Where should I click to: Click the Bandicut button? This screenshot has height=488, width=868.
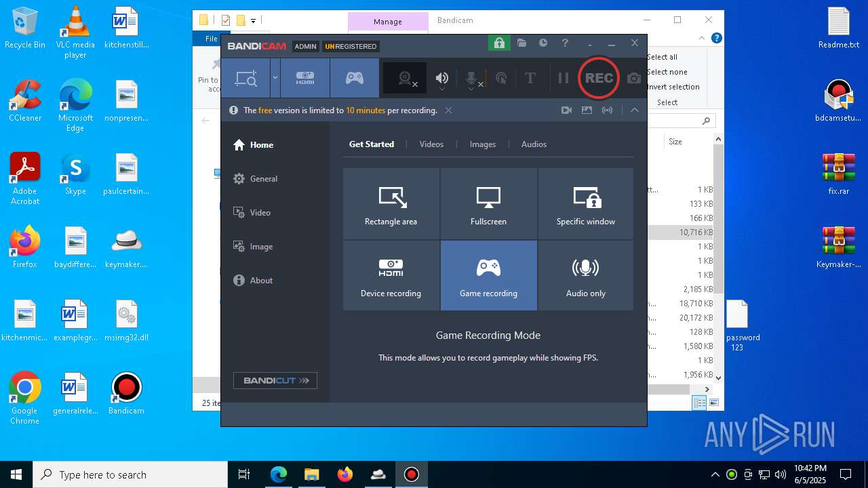coord(275,381)
